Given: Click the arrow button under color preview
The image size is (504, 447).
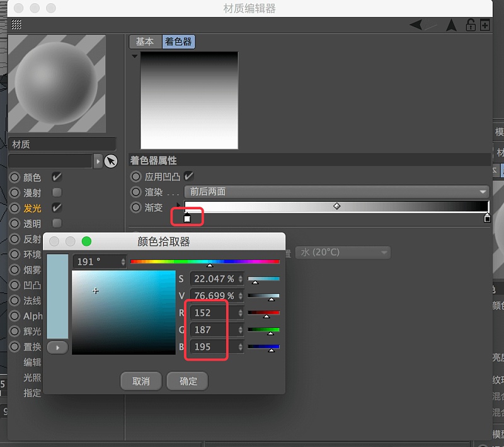Looking at the screenshot, I should (x=57, y=347).
